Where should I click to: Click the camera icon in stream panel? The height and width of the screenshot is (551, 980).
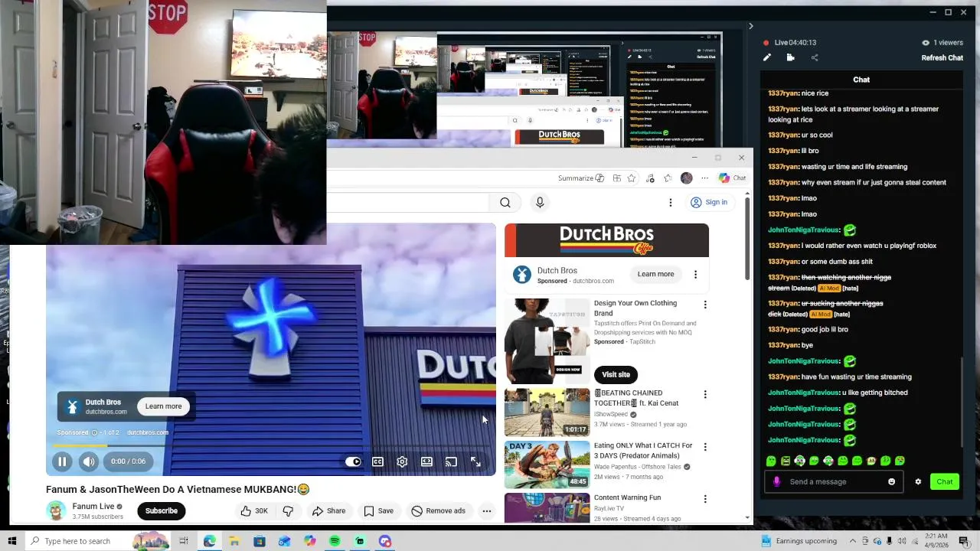pos(790,57)
